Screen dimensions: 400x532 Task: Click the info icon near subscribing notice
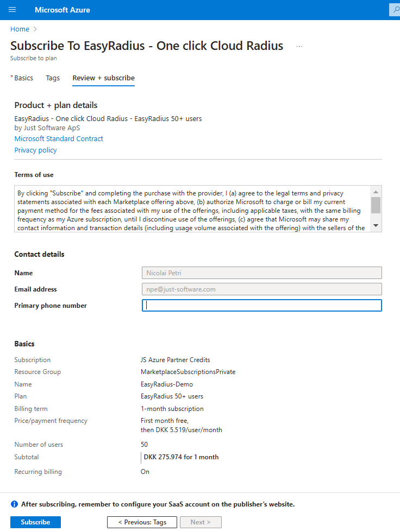tap(14, 504)
